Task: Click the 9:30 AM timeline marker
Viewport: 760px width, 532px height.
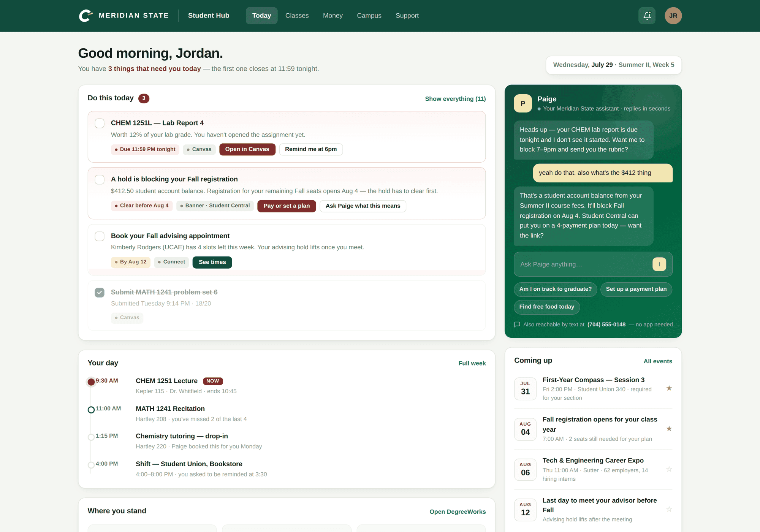Action: [91, 382]
